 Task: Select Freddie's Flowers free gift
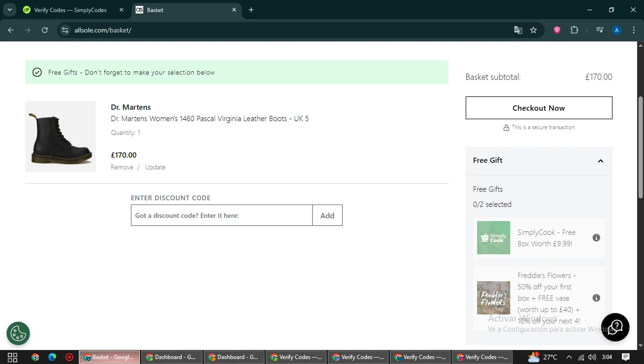[x=539, y=298]
